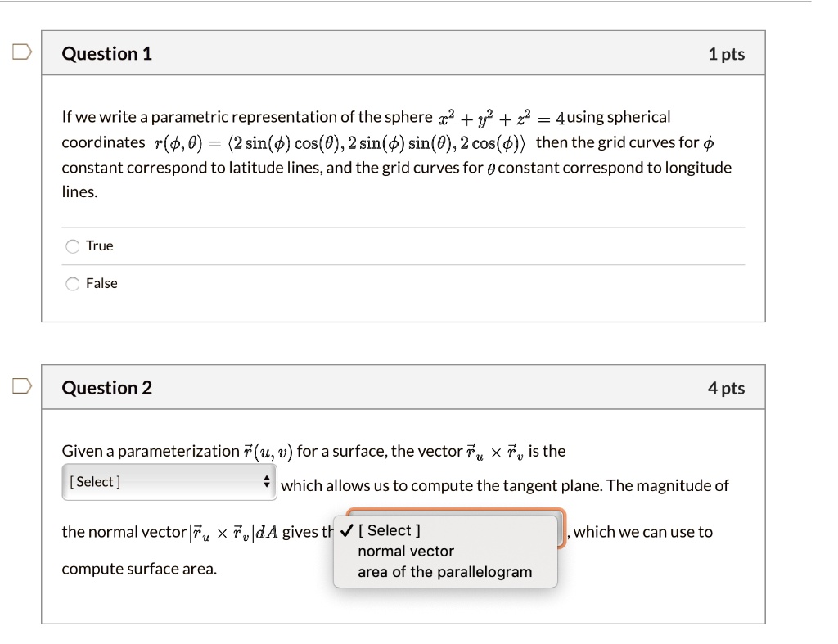Viewport: 838px width, 644px height.
Task: Pick 'normal vector' from the open dropdown
Action: point(405,552)
